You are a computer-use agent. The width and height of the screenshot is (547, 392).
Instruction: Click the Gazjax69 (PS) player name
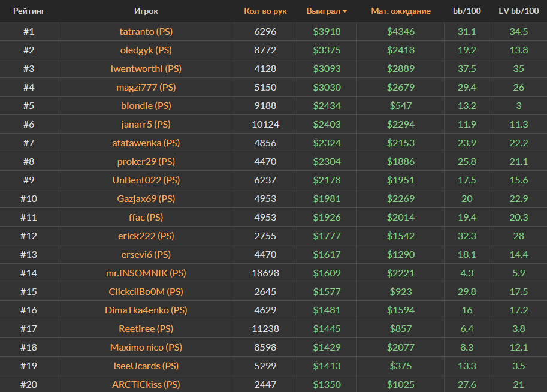coord(146,199)
